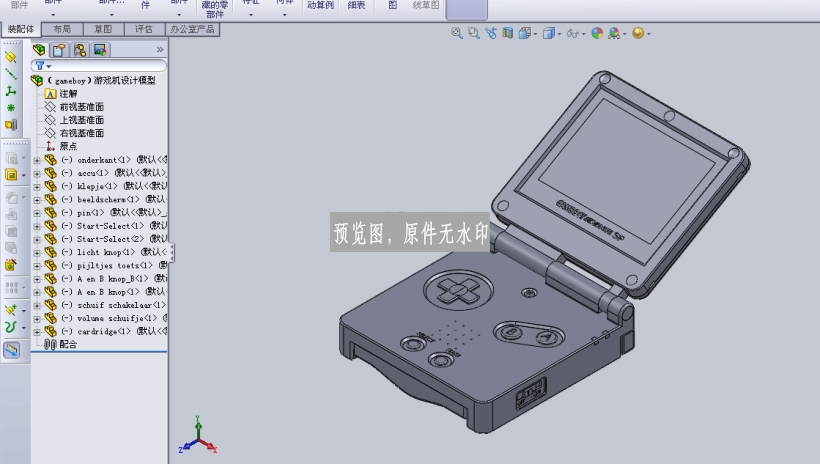820x464 pixels.
Task: Switch to the 办公室产品 tab
Action: coord(192,29)
